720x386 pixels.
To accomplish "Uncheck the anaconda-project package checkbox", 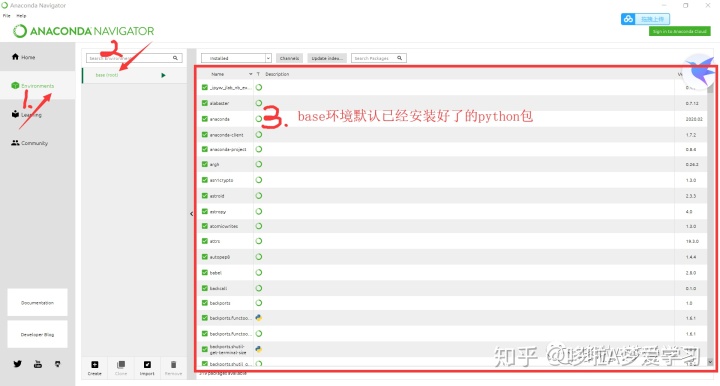I will (205, 149).
